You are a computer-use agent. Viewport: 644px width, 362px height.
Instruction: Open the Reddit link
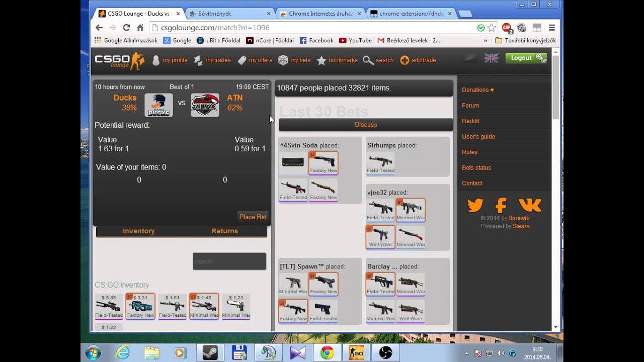pyautogui.click(x=470, y=121)
